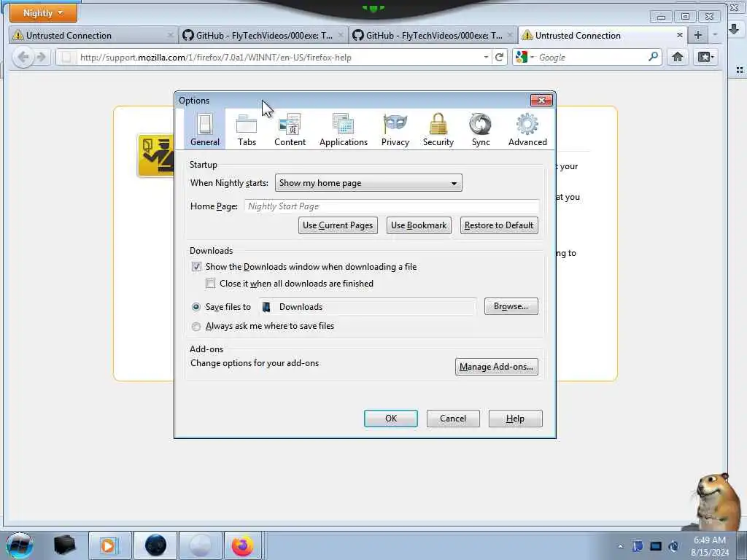Open the dark globe Nightly taskbar icon
The height and width of the screenshot is (560, 747).
[x=155, y=545]
